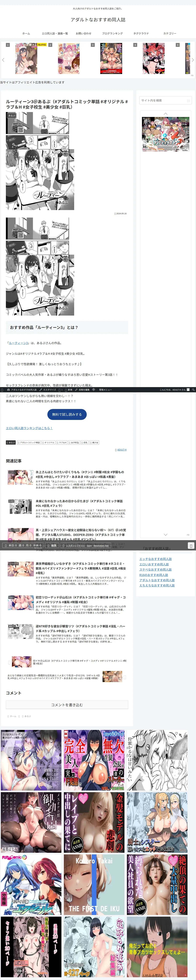Image resolution: width=196 pixels, height=980 pixels.
Task: Open related article 異世界媚館@しいなかずき
Action: (67, 574)
